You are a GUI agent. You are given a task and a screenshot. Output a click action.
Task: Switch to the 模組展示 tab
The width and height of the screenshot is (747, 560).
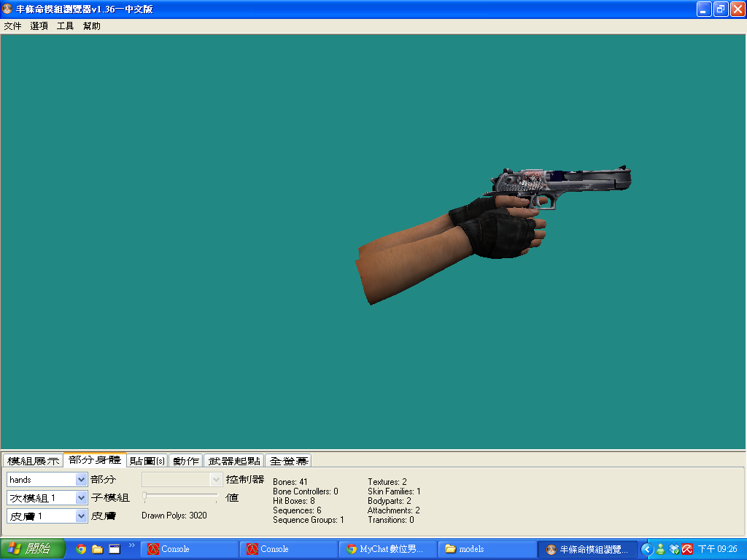34,461
